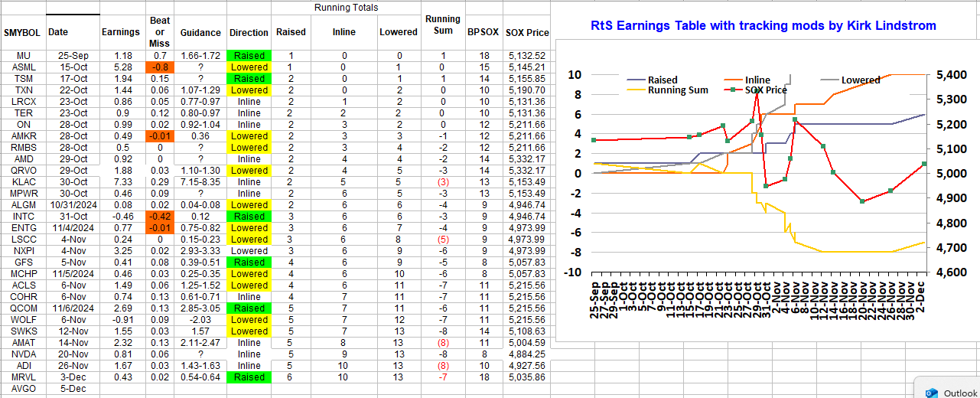Select the SOX Price column header

(x=527, y=32)
